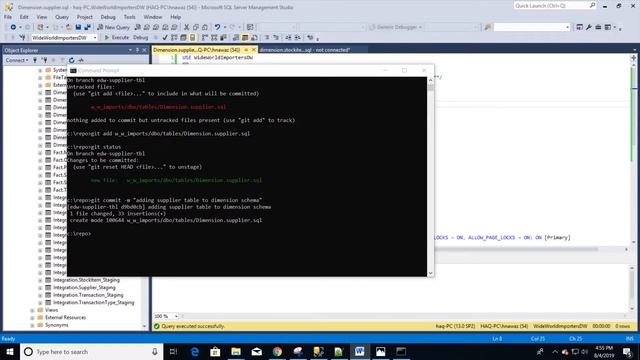Click the wrench Properties icon in toolbar
The height and width of the screenshot is (360, 640).
pos(589,27)
